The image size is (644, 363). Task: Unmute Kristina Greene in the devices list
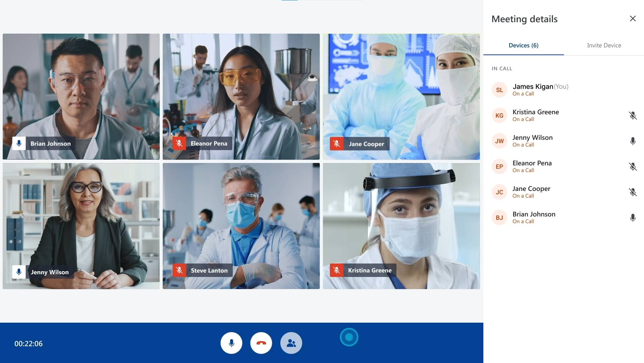[x=632, y=116]
